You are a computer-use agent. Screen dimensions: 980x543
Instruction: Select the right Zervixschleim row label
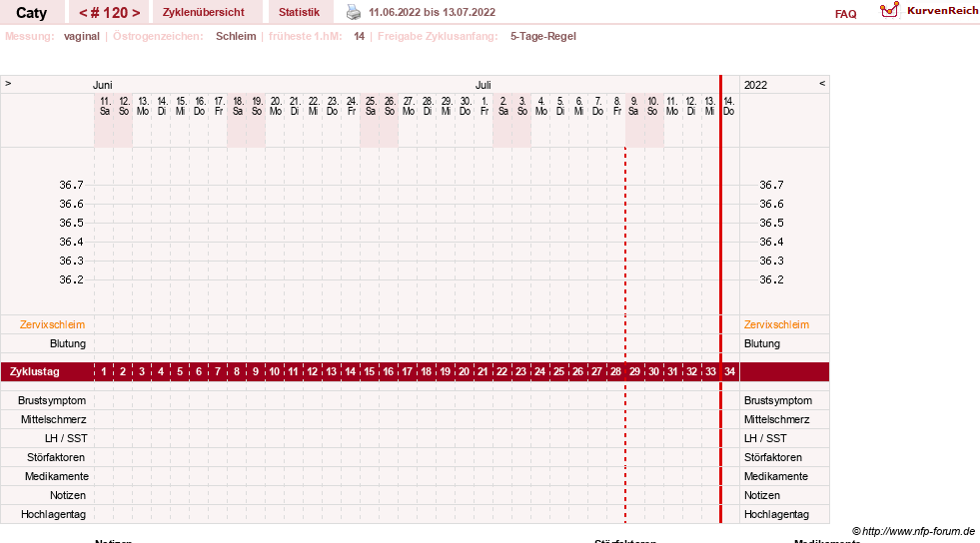pos(776,324)
